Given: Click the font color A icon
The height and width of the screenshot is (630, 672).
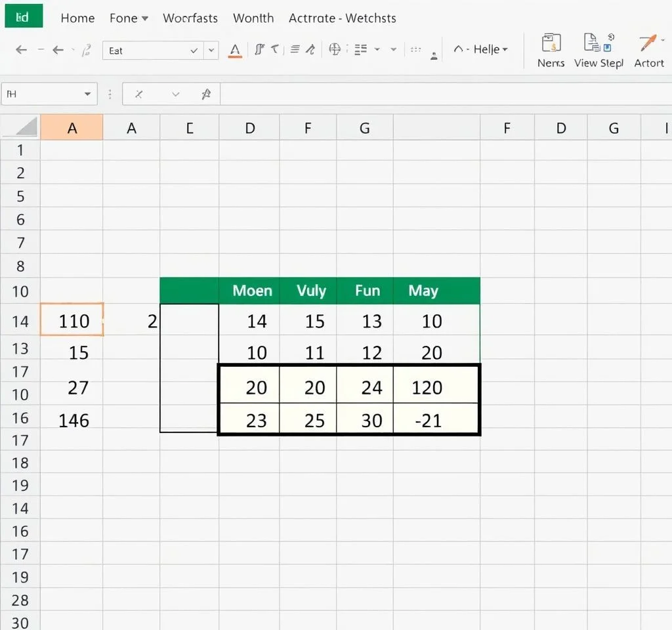Looking at the screenshot, I should coord(234,50).
